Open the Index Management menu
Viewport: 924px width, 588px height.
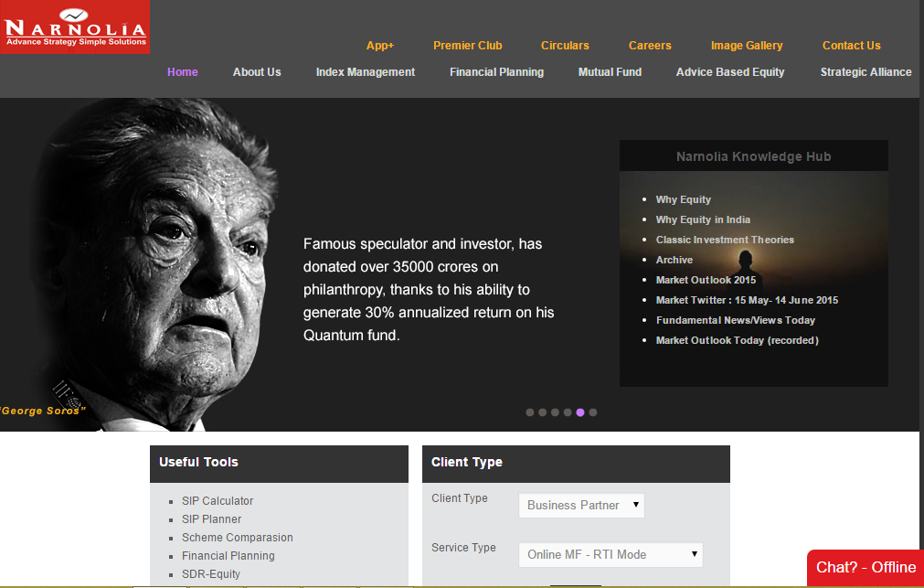click(x=366, y=72)
